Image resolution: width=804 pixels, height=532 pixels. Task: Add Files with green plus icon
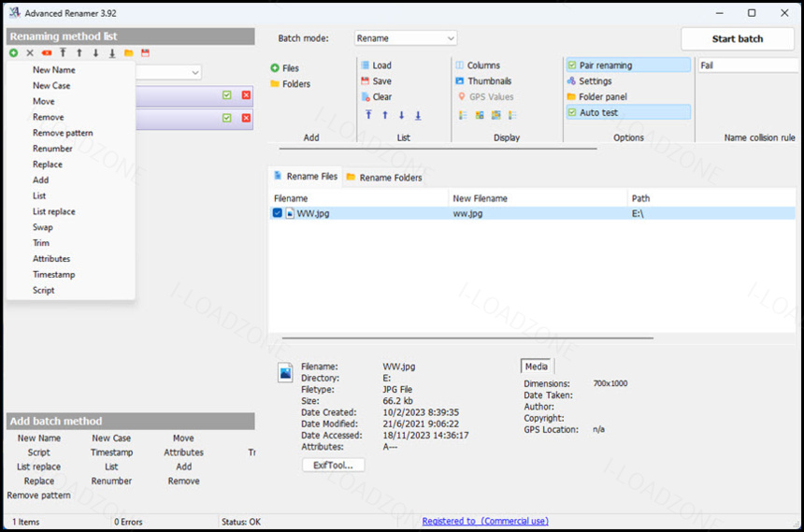click(284, 68)
